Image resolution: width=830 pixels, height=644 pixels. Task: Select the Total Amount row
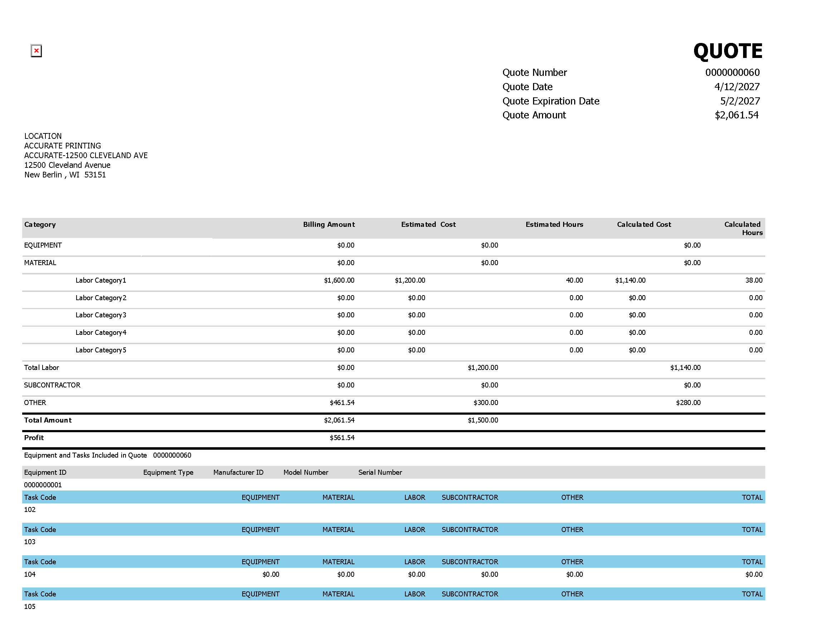(x=48, y=420)
